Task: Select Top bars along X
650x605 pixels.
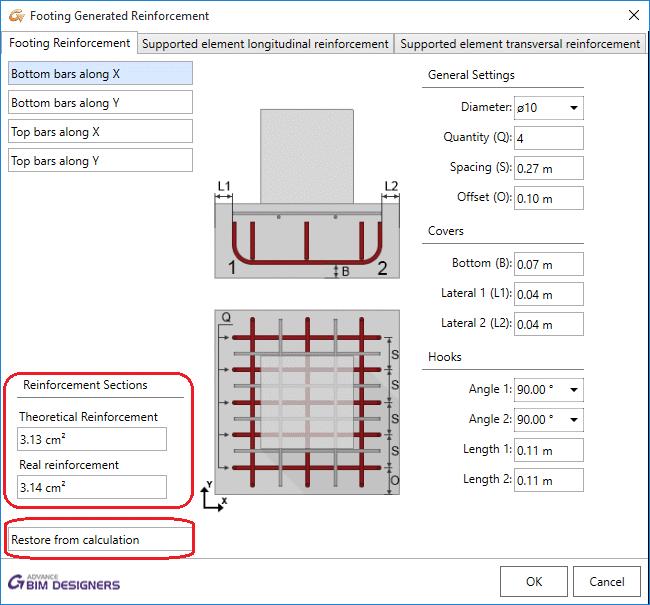Action: click(x=100, y=131)
